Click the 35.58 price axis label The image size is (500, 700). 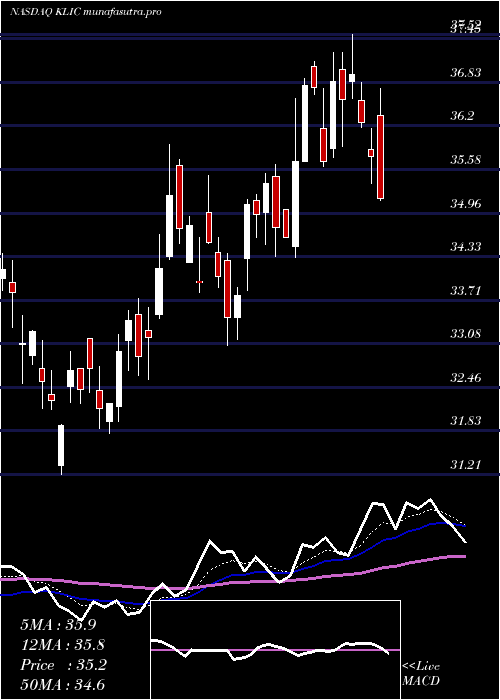466,160
